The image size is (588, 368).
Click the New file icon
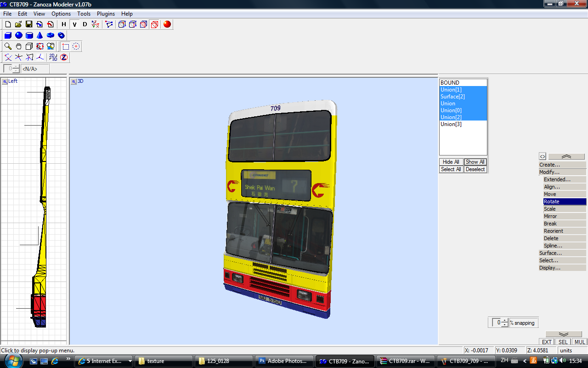pos(8,24)
